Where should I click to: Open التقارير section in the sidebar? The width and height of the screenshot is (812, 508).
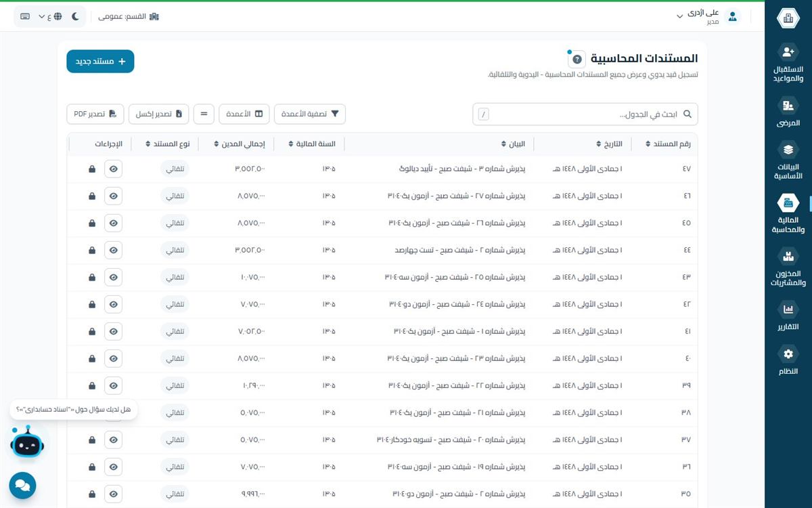point(788,316)
